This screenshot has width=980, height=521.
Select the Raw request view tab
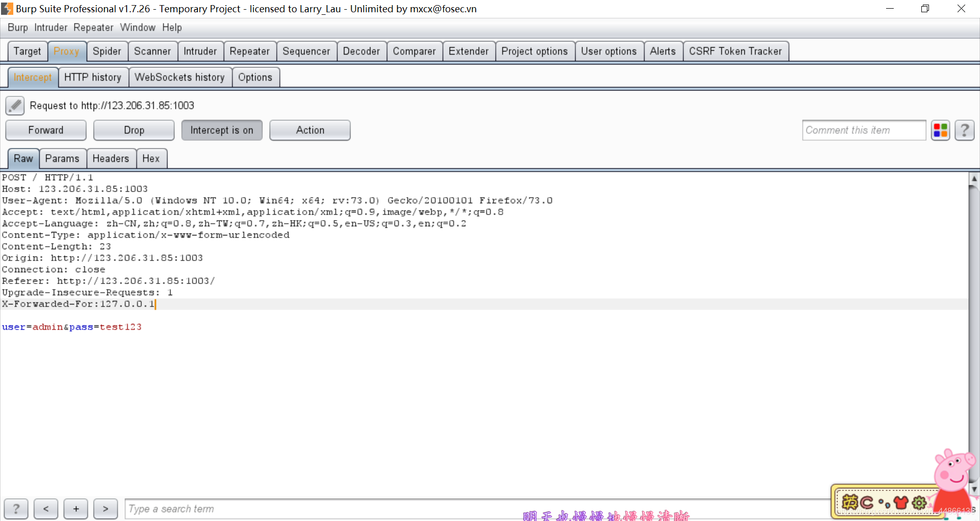(23, 158)
